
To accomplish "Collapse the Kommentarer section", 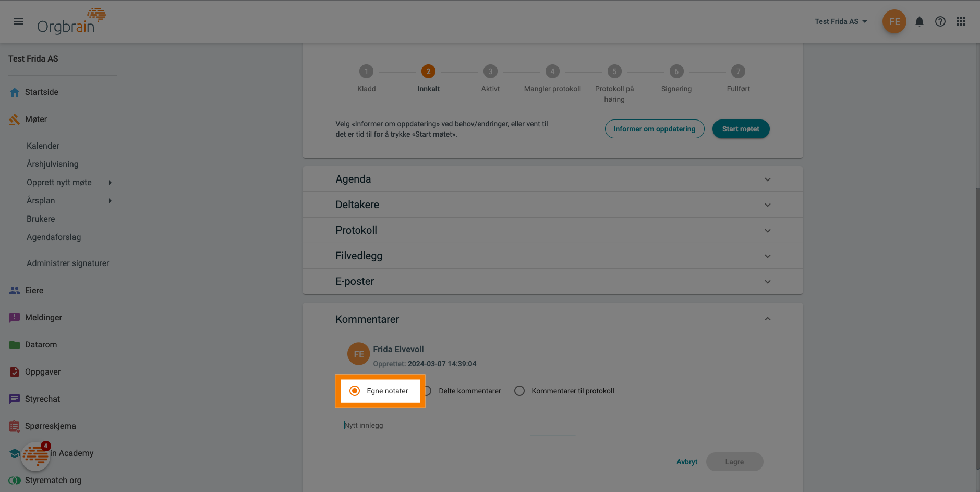I will 767,319.
